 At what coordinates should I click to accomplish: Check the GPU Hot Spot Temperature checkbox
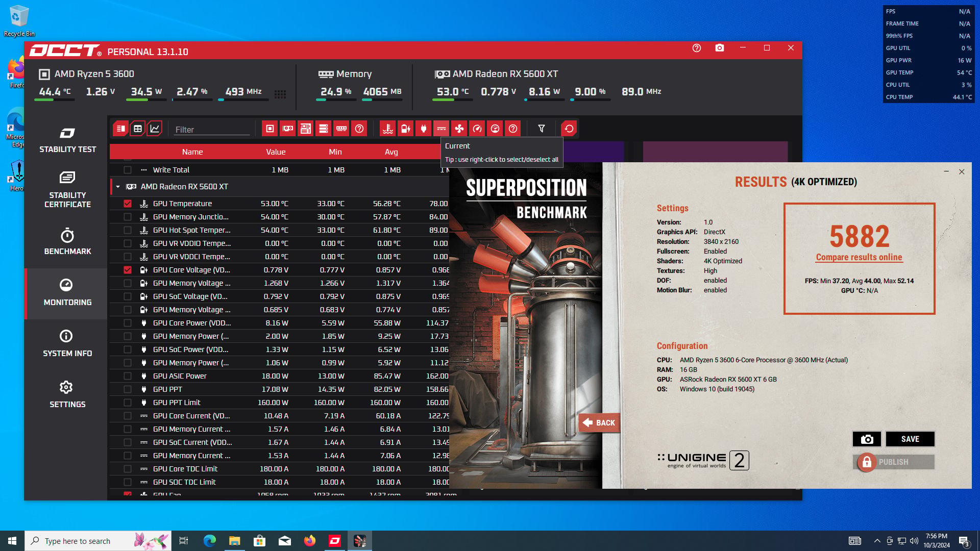click(x=128, y=230)
